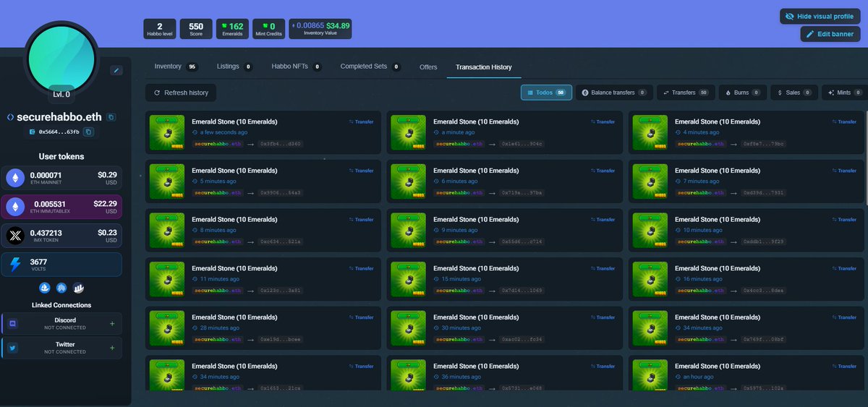The height and width of the screenshot is (407, 868).
Task: Click Transfer label on 9 minutes ago card
Action: 603,220
